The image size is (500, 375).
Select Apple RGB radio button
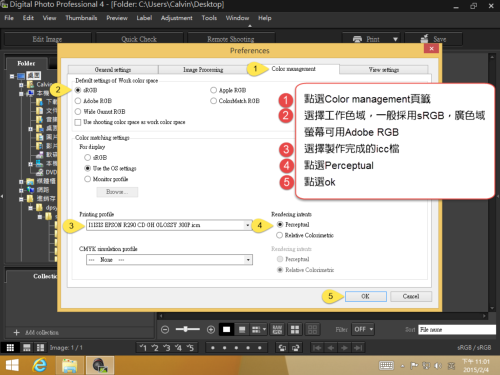tap(213, 90)
